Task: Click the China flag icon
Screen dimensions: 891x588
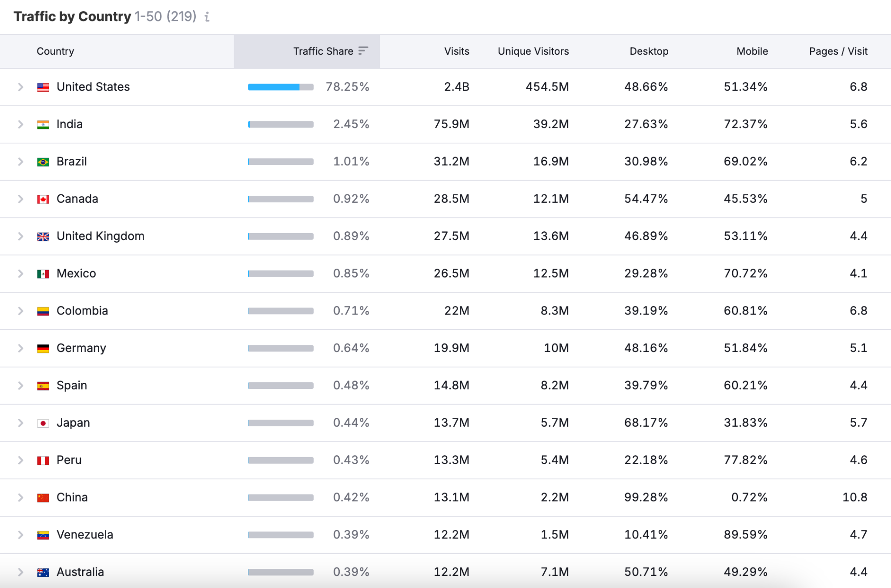Action: [42, 497]
